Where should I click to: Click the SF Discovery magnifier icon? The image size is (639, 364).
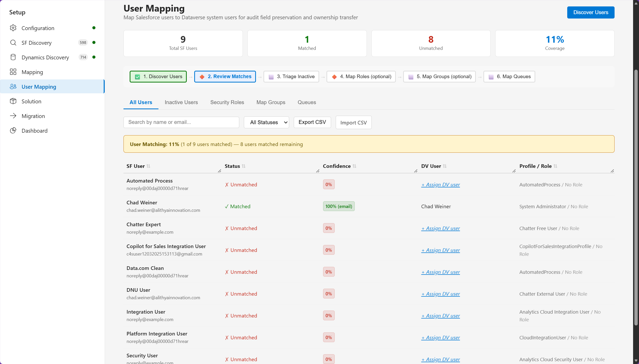13,43
